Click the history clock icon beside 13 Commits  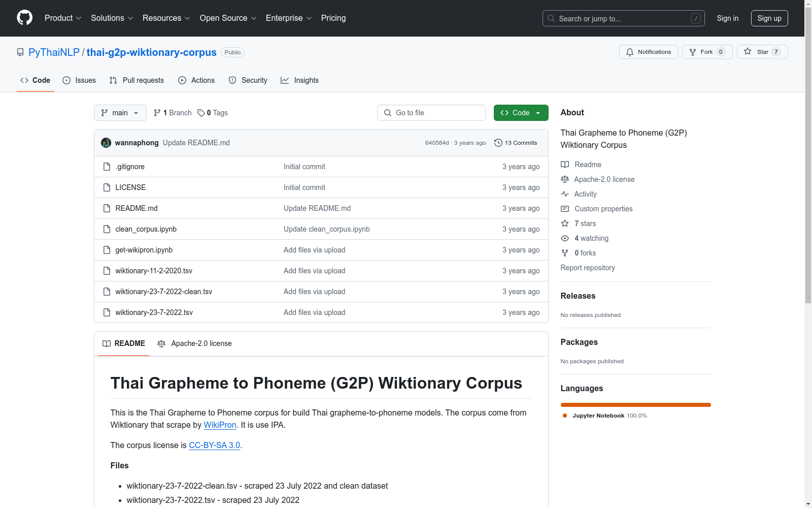pyautogui.click(x=498, y=143)
